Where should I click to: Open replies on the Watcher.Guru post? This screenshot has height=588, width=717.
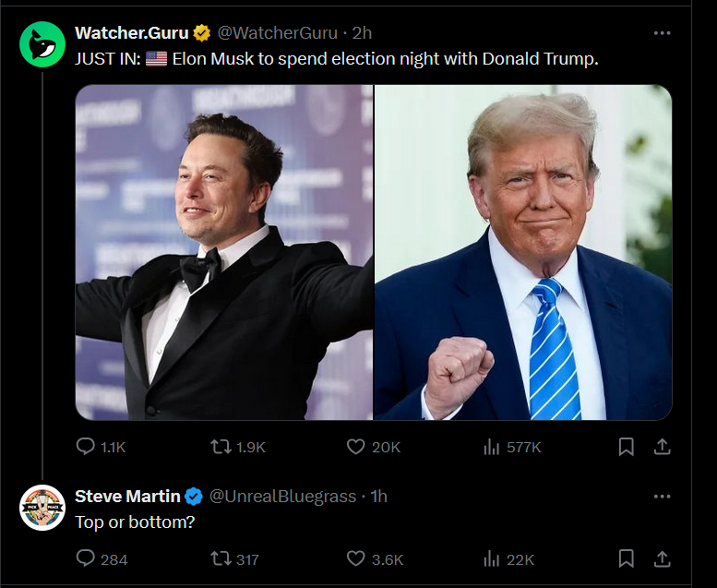101,447
